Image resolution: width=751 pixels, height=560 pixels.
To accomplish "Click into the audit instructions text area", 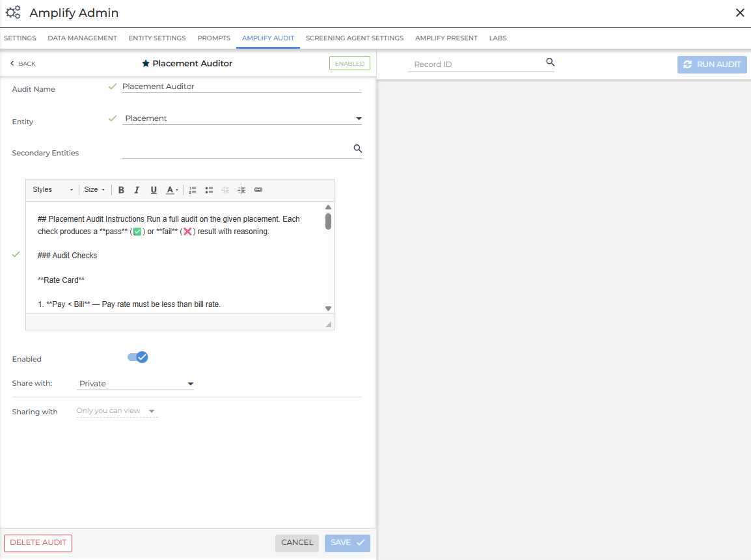I will click(x=175, y=258).
